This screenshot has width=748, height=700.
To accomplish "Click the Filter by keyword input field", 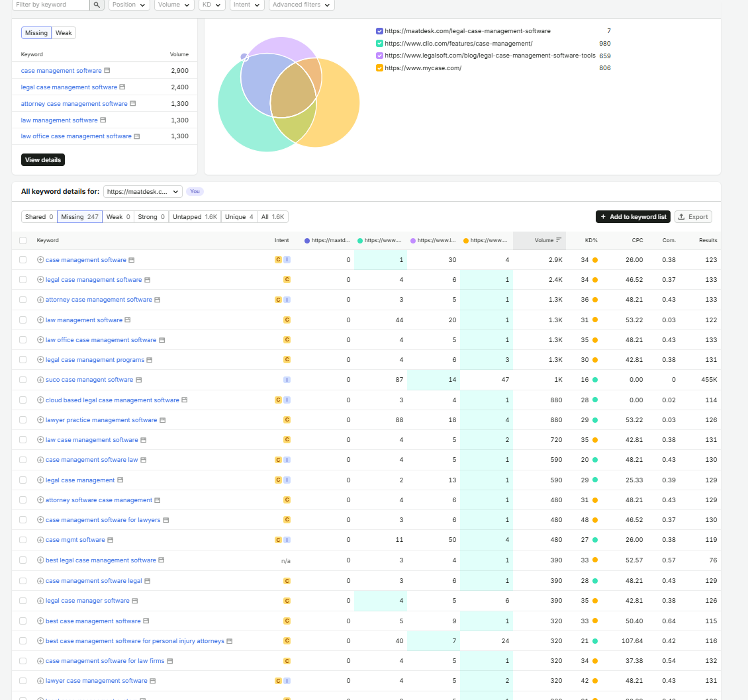I will (x=50, y=5).
